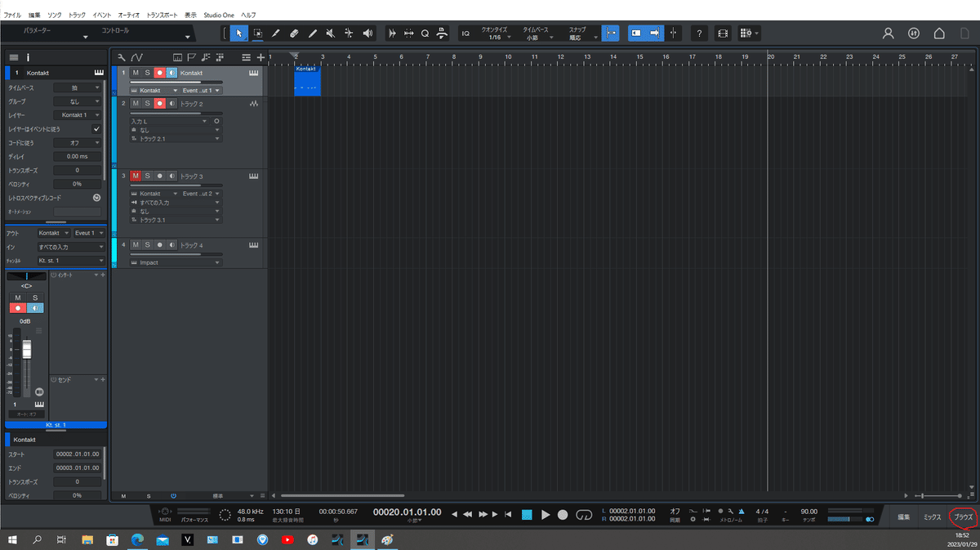Open the ブラウズ panel
This screenshot has width=980, height=550.
click(962, 517)
